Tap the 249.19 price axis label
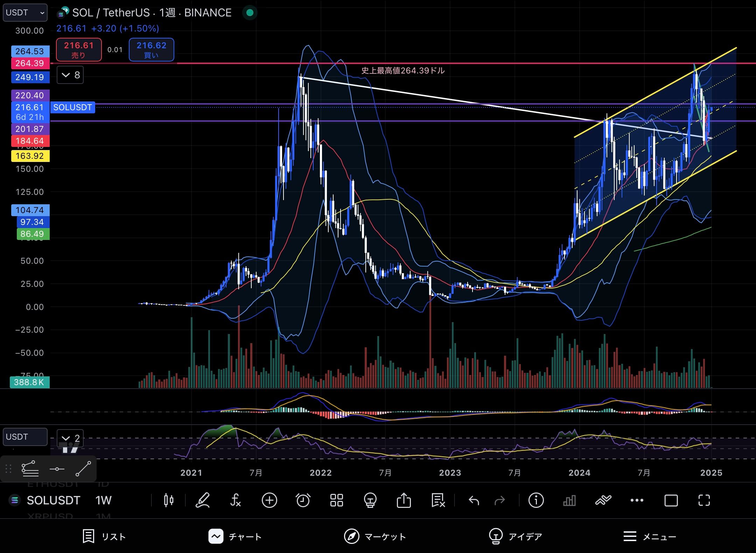 (x=30, y=77)
